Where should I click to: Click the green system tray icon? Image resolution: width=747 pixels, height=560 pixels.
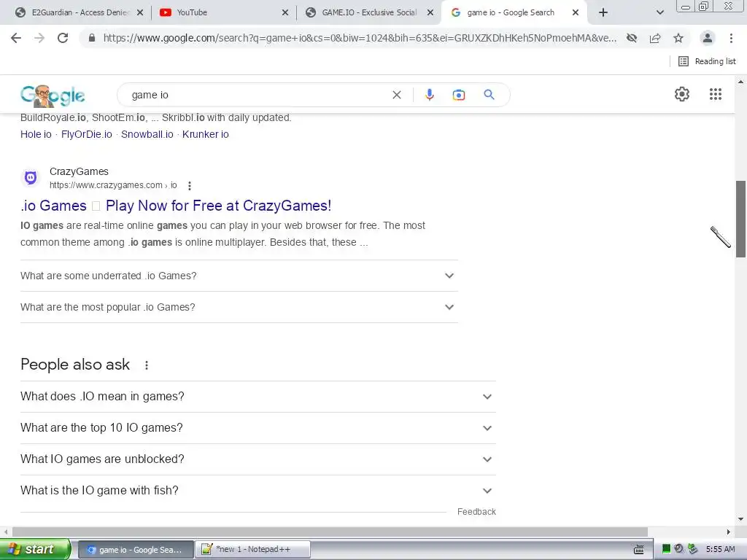click(667, 549)
